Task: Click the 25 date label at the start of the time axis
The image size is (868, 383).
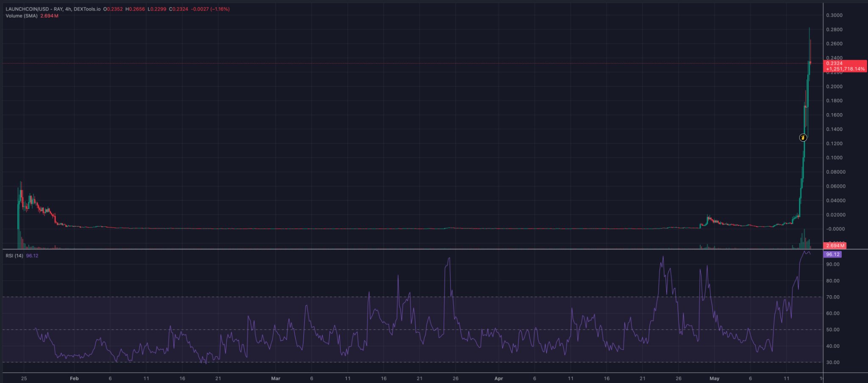Action: [24, 378]
